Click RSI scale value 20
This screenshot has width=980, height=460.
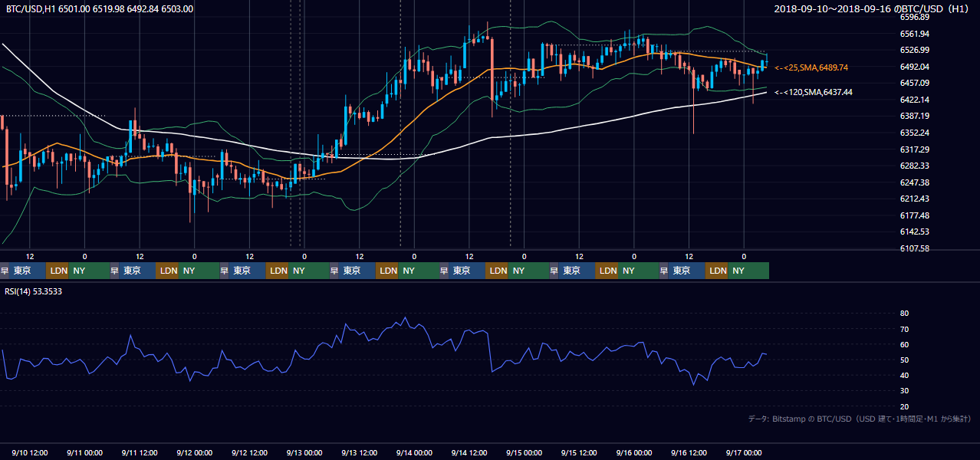[x=904, y=406]
